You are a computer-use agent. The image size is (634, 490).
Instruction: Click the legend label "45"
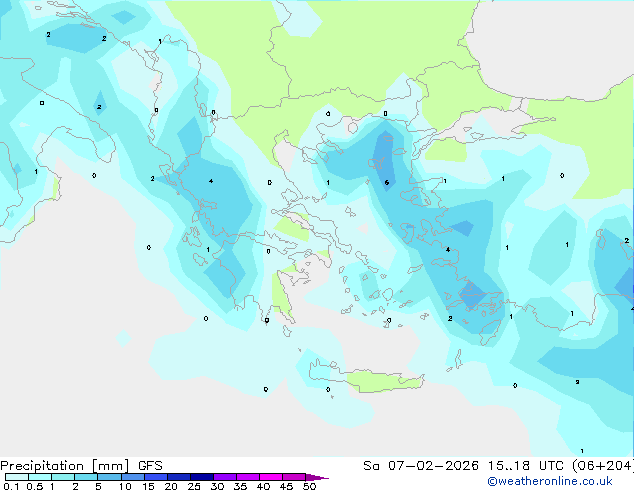[286, 486]
